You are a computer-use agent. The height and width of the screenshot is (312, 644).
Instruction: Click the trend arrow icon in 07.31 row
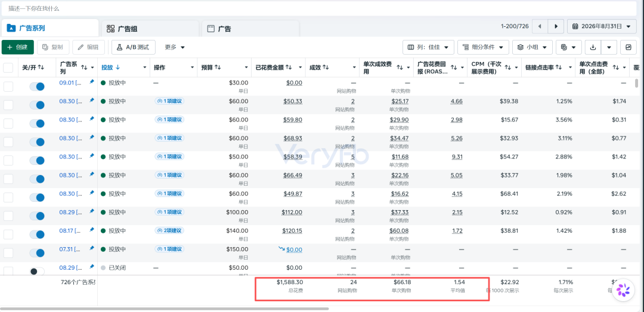pos(281,249)
